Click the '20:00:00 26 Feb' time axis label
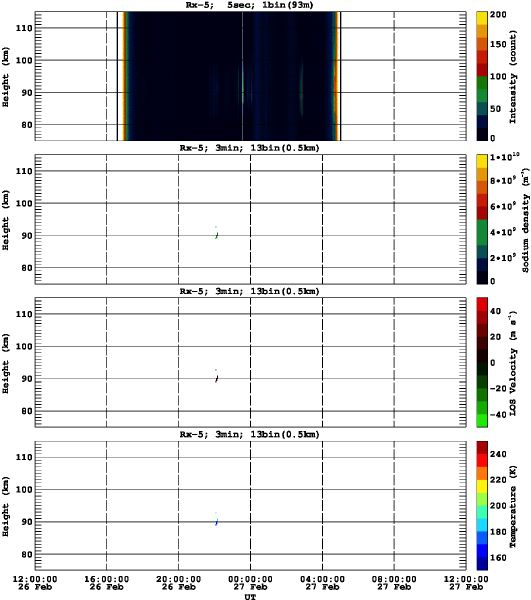The image size is (531, 600). [x=179, y=583]
